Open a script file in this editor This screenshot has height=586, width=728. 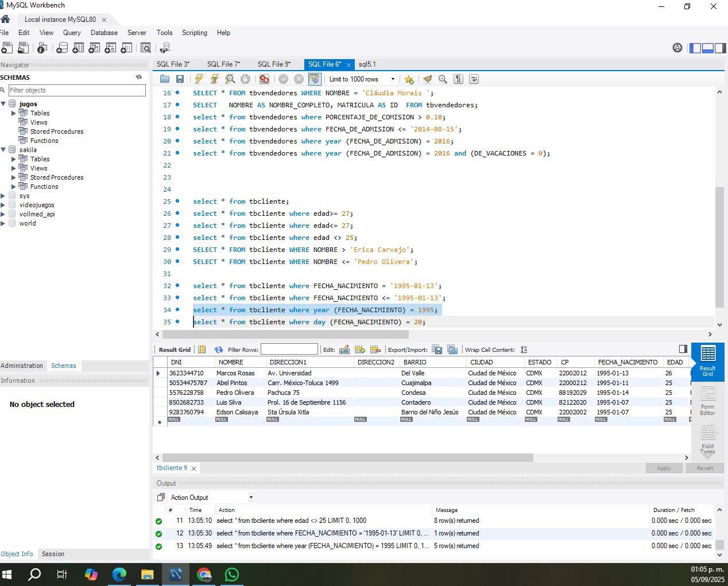tap(165, 79)
